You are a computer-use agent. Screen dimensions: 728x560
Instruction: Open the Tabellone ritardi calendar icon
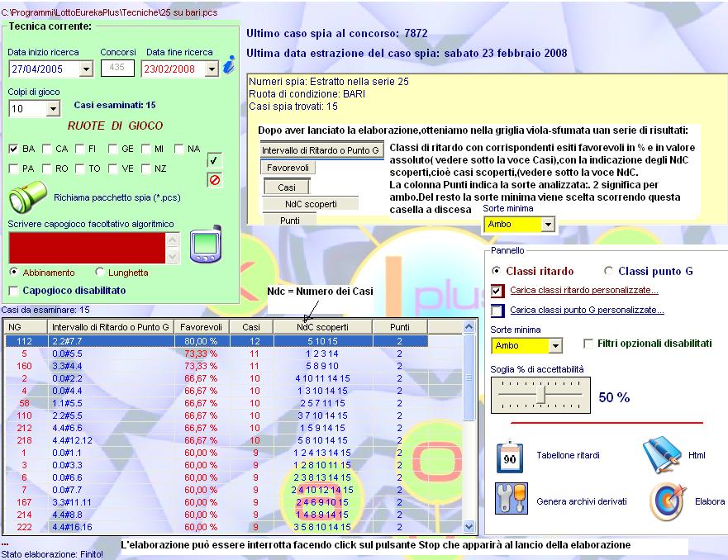tap(510, 457)
